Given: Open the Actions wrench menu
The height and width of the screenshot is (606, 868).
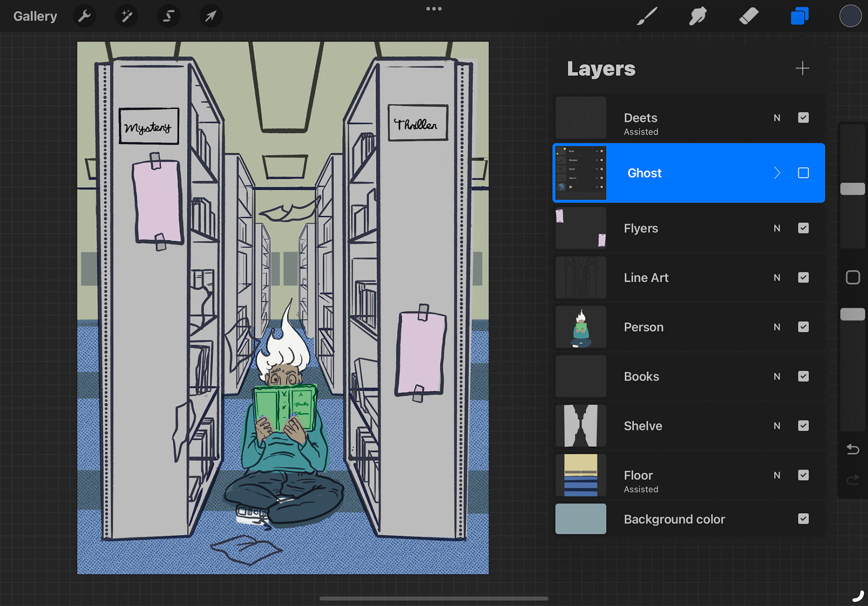Looking at the screenshot, I should [x=85, y=16].
